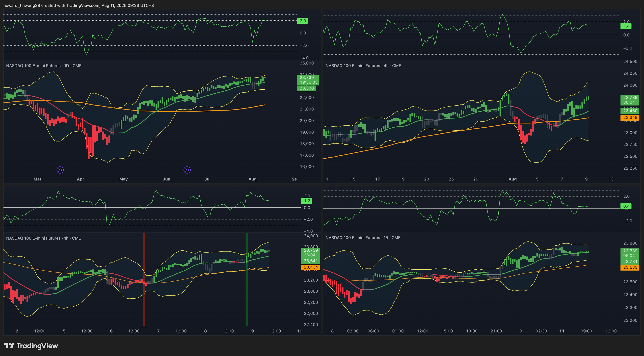Click the TradingView logo at bottom left
The height and width of the screenshot is (356, 644).
coord(31,346)
